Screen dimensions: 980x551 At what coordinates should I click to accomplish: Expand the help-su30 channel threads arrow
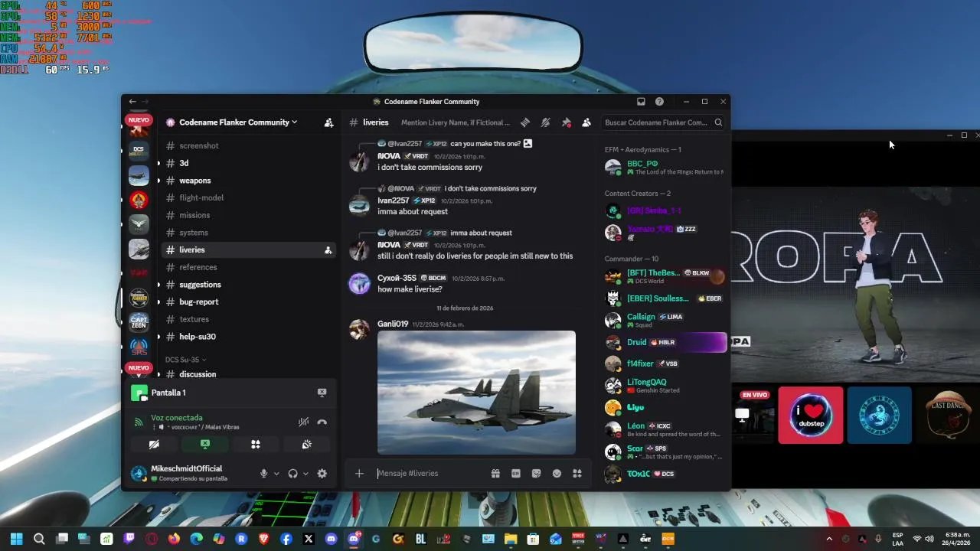point(158,337)
